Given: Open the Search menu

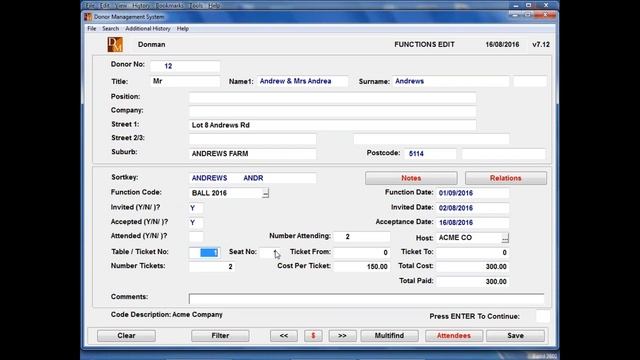Looking at the screenshot, I should 110,29.
